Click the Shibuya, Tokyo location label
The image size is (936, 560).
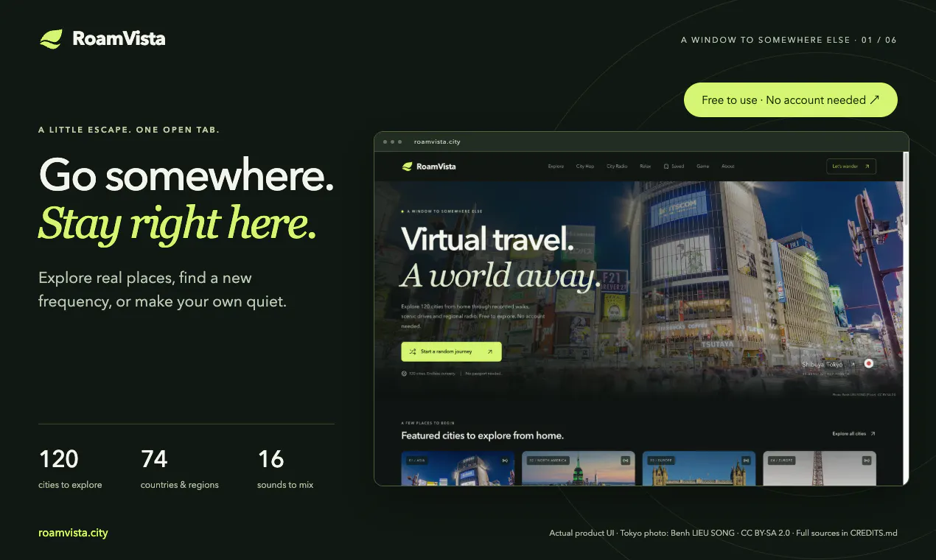(x=822, y=364)
